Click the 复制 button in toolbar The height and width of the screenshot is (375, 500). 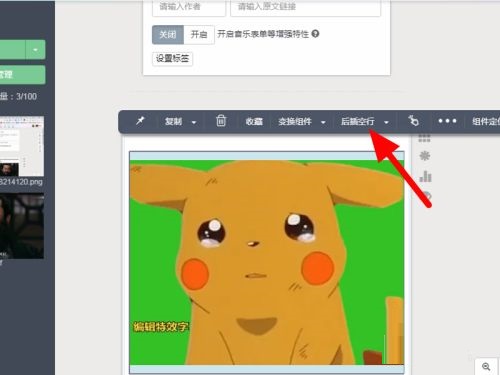[173, 121]
